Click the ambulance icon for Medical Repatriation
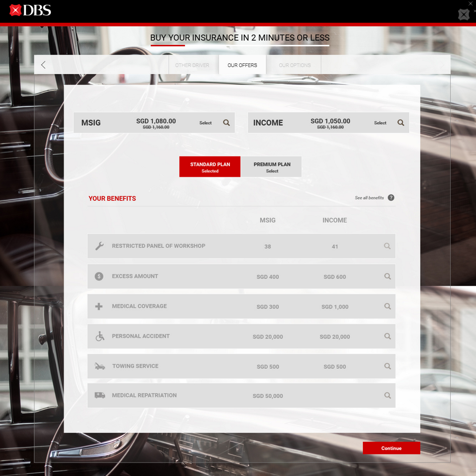The image size is (476, 476). 100,395
